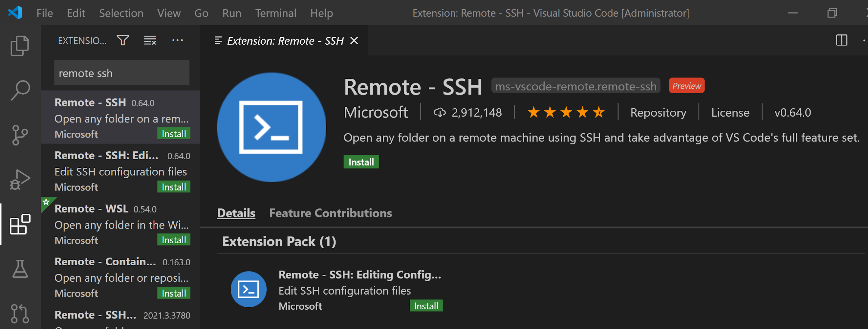Clear the extensions search results
This screenshot has height=329, width=868.
click(150, 40)
